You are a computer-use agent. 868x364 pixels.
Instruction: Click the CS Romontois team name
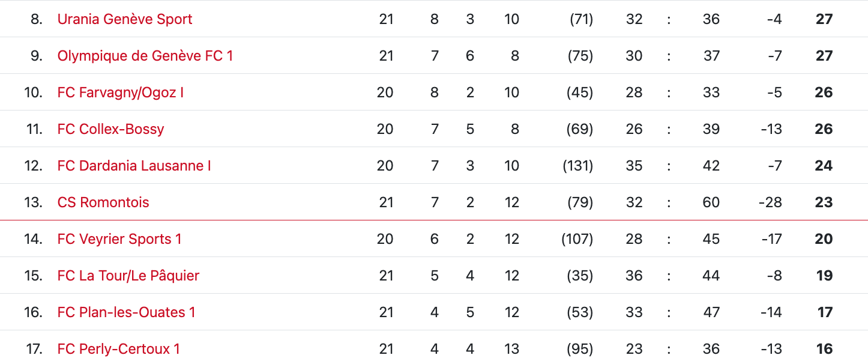tap(103, 202)
